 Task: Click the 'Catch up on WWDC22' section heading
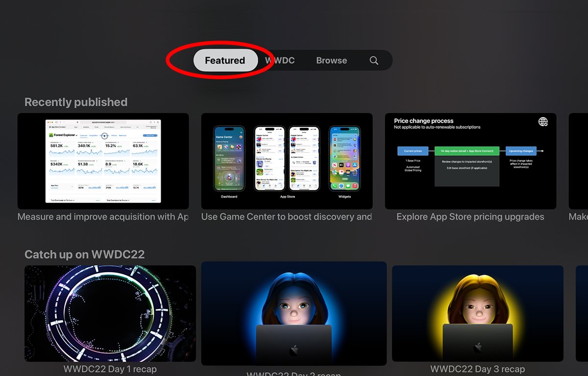[84, 255]
